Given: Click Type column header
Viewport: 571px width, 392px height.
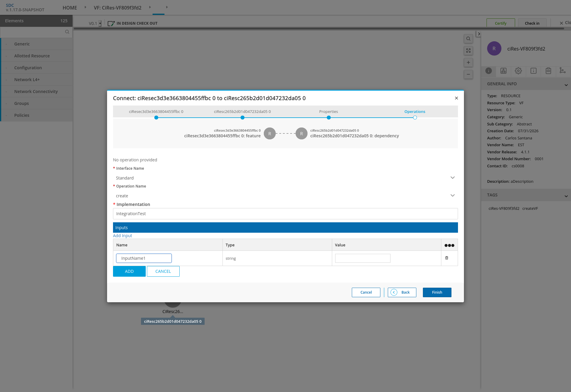Looking at the screenshot, I should click(277, 245).
